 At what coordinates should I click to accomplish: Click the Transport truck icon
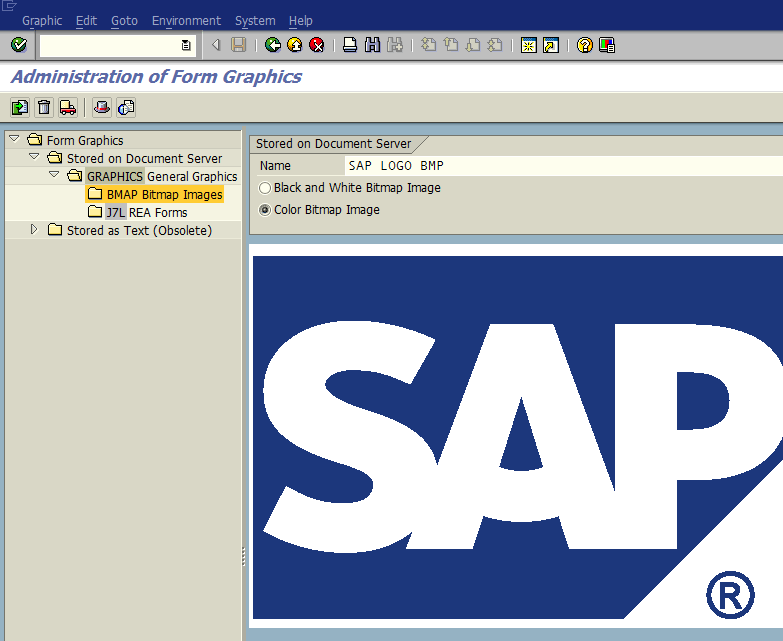pyautogui.click(x=68, y=107)
